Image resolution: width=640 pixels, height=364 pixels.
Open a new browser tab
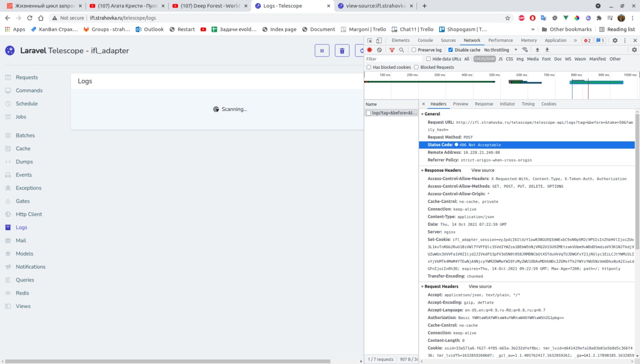(x=424, y=6)
